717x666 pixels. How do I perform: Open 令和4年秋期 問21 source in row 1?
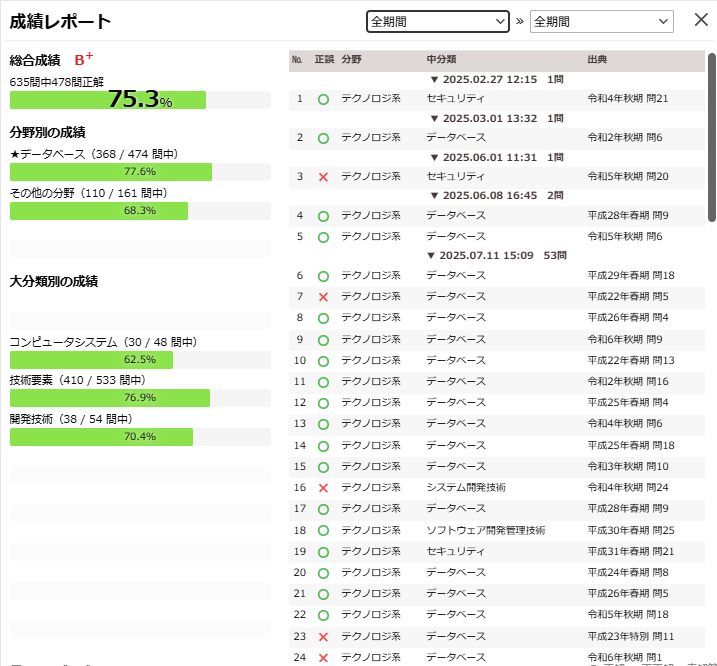(628, 98)
